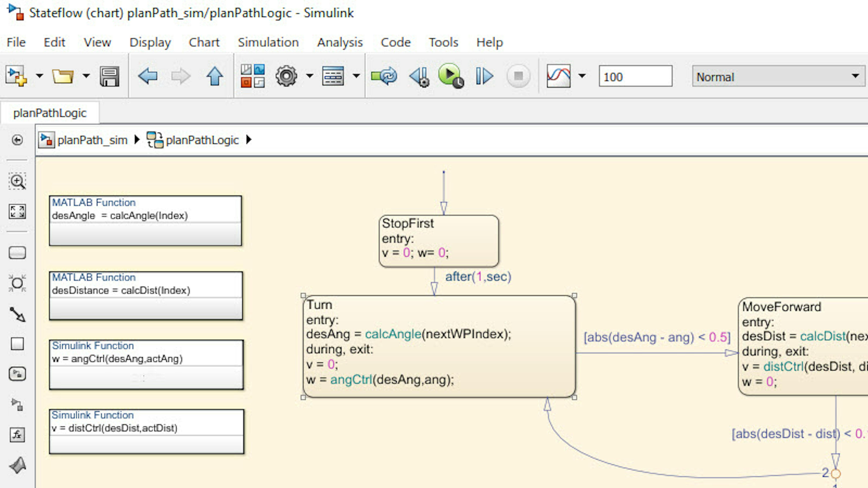
Task: Open Model Configuration gear icon
Action: 286,76
